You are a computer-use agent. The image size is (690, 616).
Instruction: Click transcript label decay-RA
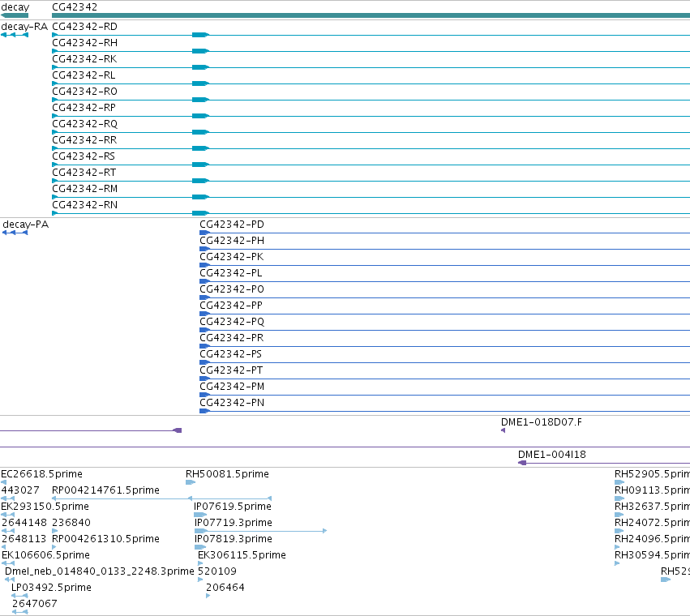click(24, 27)
